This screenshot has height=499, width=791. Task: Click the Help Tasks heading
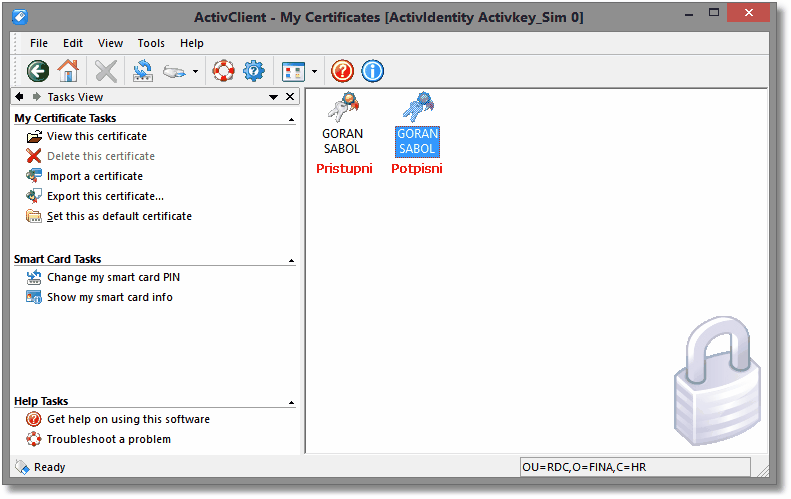(41, 401)
